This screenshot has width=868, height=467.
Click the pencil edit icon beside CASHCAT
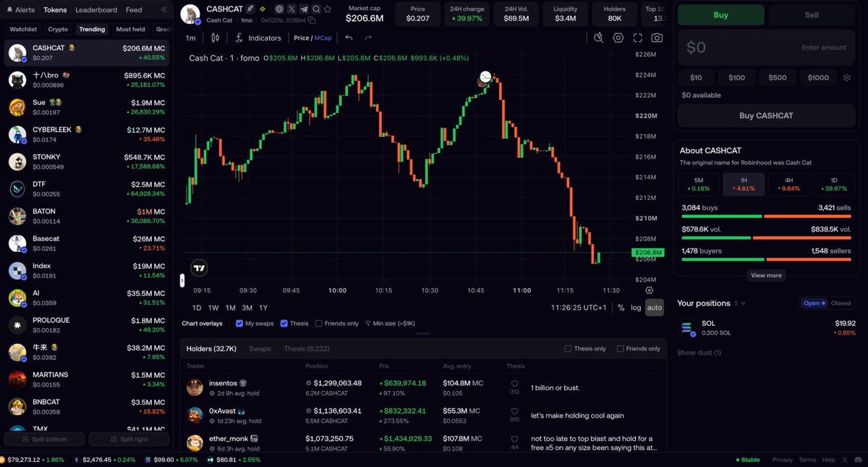click(250, 9)
